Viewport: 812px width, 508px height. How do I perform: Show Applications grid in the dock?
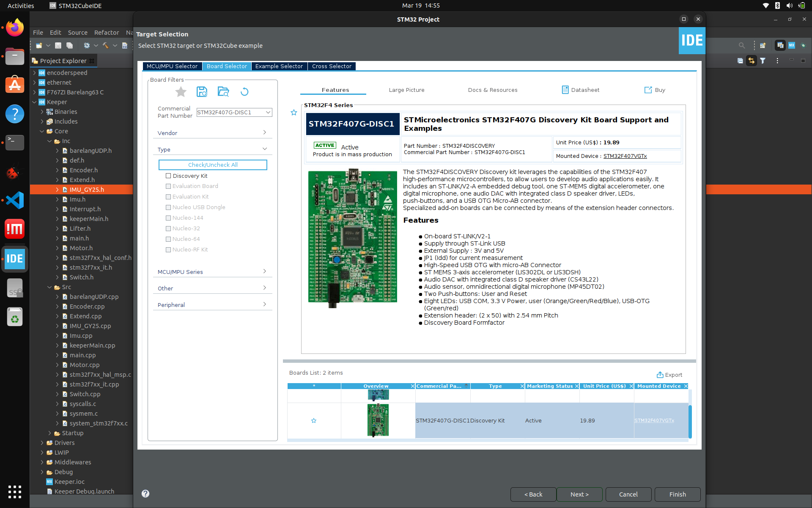15,491
